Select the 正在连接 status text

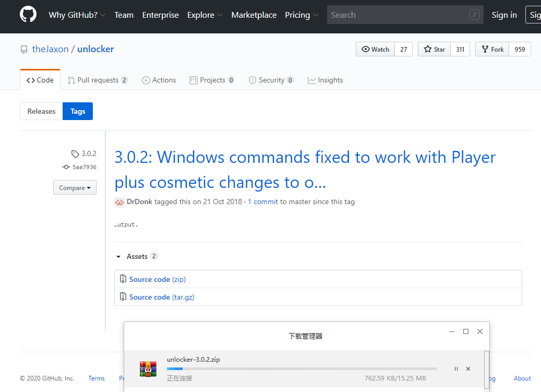point(179,378)
